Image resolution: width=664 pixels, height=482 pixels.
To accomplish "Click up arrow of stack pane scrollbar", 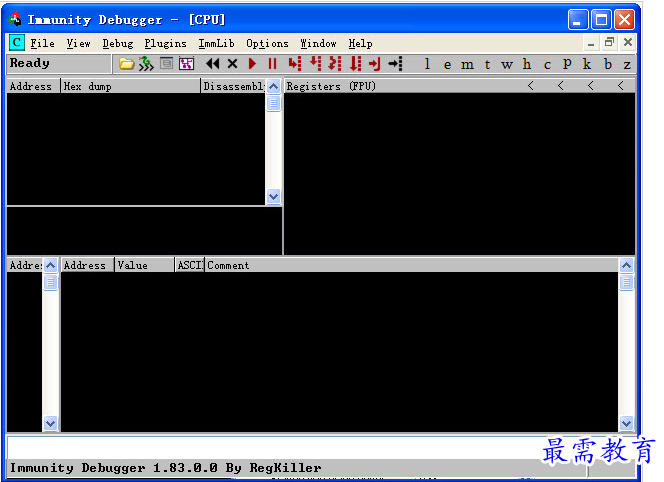I will click(626, 266).
